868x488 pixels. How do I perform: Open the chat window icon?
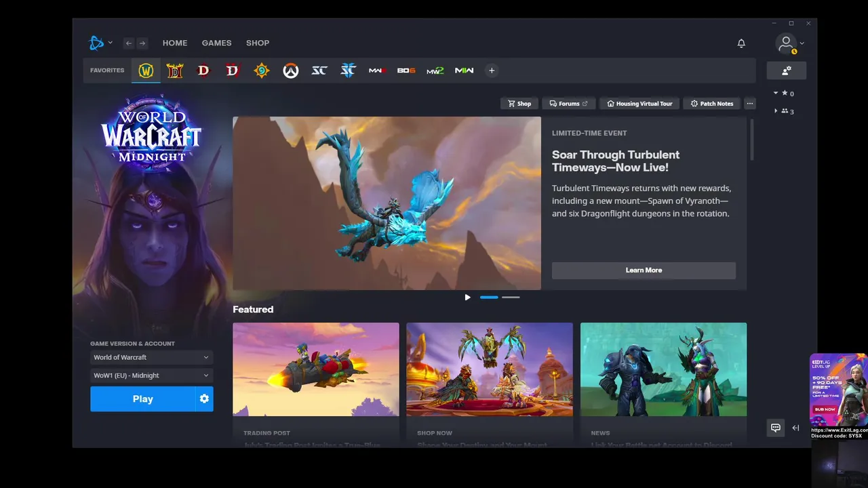776,428
